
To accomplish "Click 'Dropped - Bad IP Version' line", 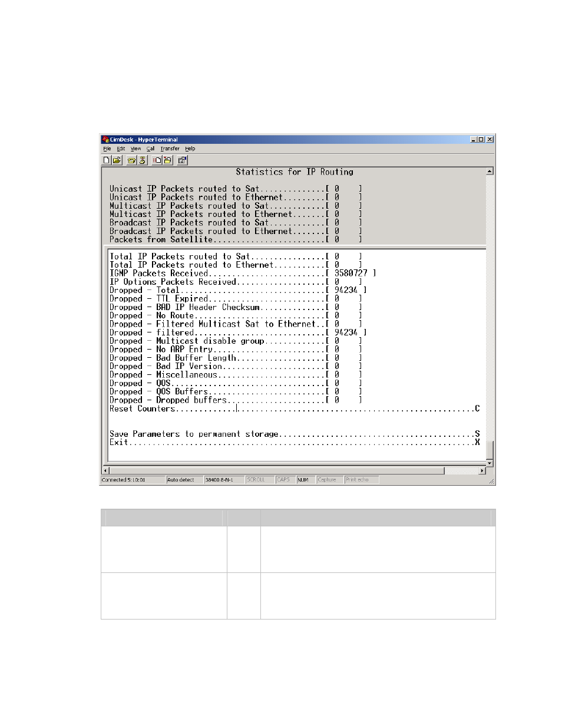I will pyautogui.click(x=236, y=366).
